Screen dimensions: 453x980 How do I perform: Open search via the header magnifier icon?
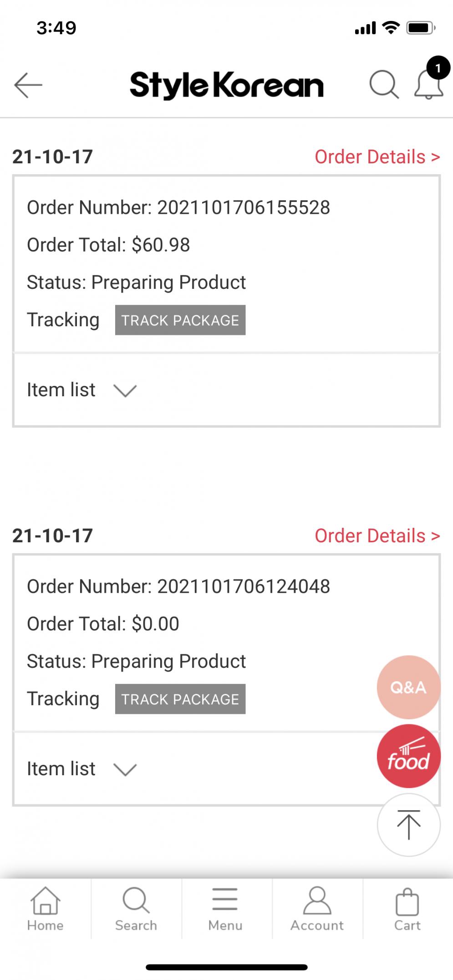coord(384,85)
